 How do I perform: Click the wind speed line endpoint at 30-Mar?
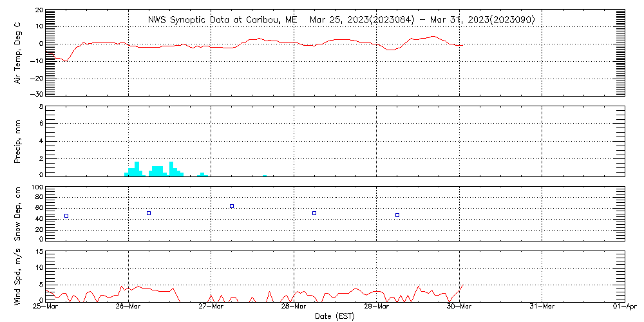click(x=463, y=285)
